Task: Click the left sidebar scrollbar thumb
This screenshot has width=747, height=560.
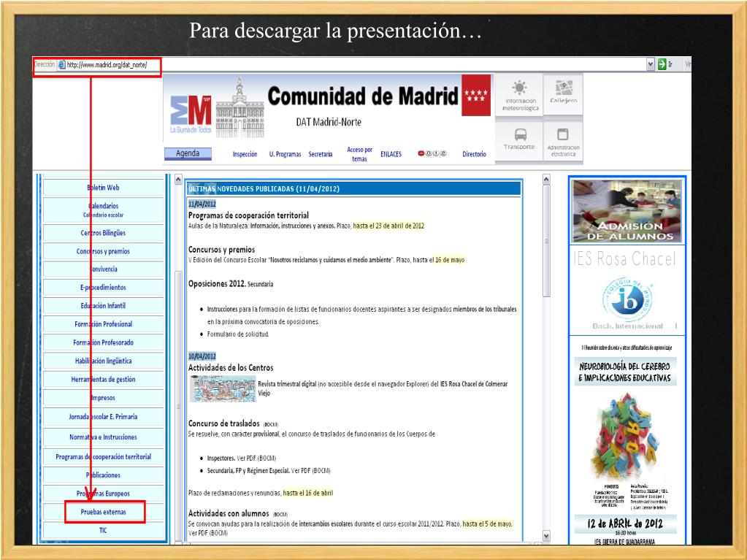Action: click(179, 406)
